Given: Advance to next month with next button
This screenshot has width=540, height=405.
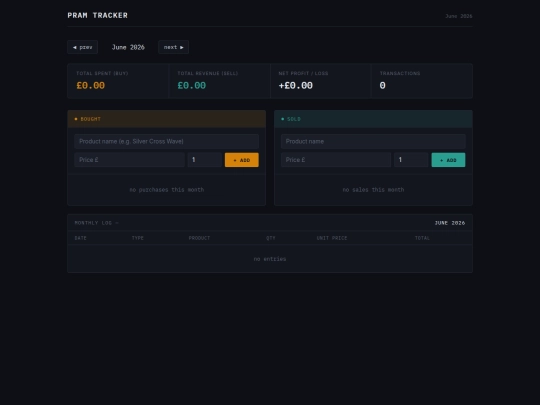Looking at the screenshot, I should tap(174, 47).
